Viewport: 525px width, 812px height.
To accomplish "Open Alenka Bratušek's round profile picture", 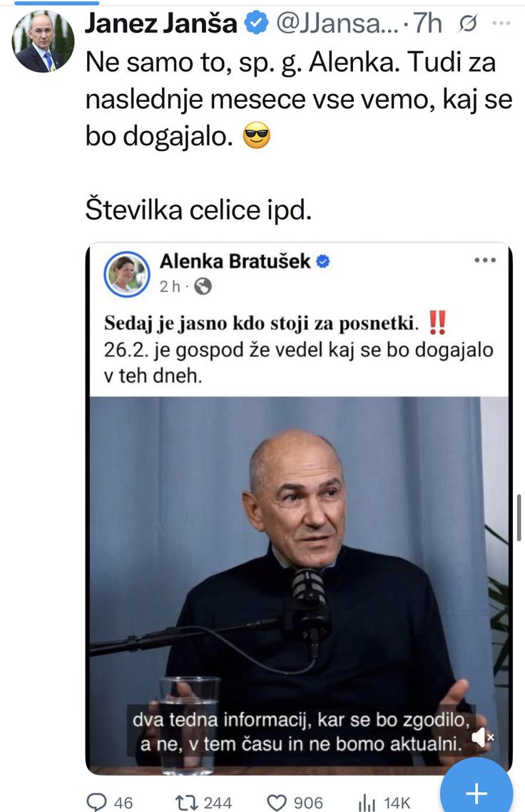I will pyautogui.click(x=127, y=274).
